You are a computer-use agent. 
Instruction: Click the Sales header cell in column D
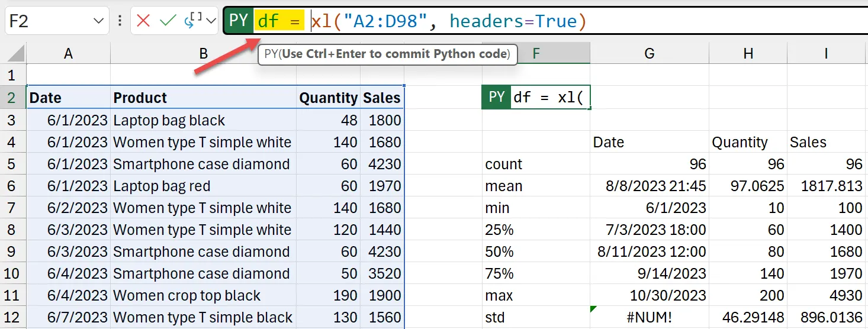[x=382, y=98]
